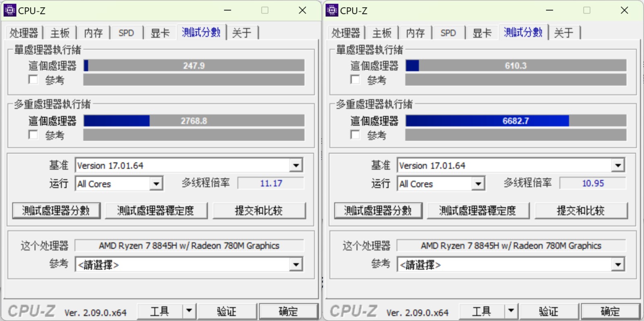
Task: Click single-thread score bar 247.9
Action: click(x=194, y=65)
